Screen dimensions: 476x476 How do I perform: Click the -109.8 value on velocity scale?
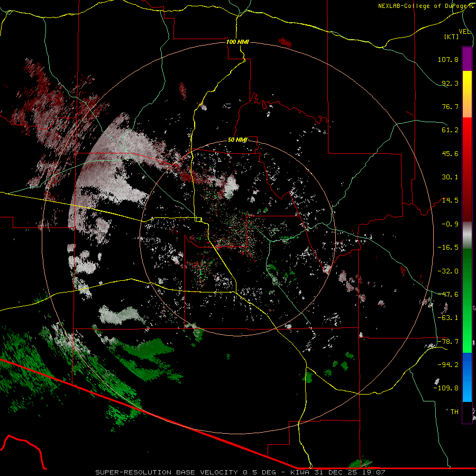[446, 388]
